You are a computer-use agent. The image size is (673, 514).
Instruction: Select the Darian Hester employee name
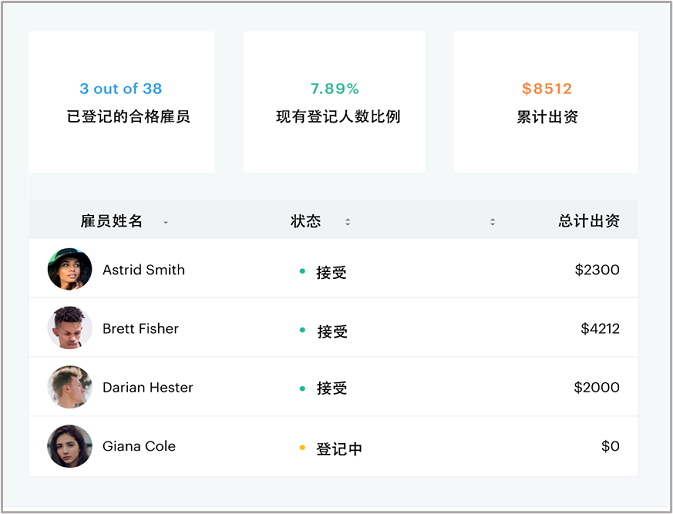coord(148,387)
